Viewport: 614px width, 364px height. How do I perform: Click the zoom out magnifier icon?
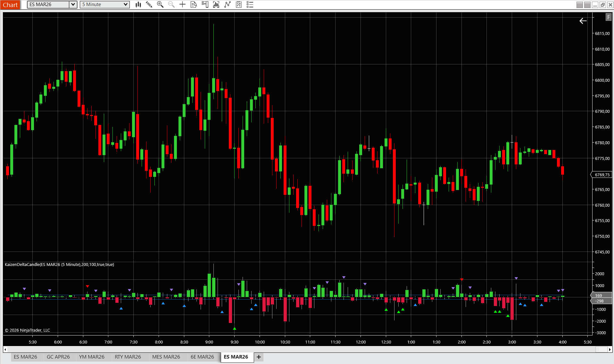click(x=171, y=4)
